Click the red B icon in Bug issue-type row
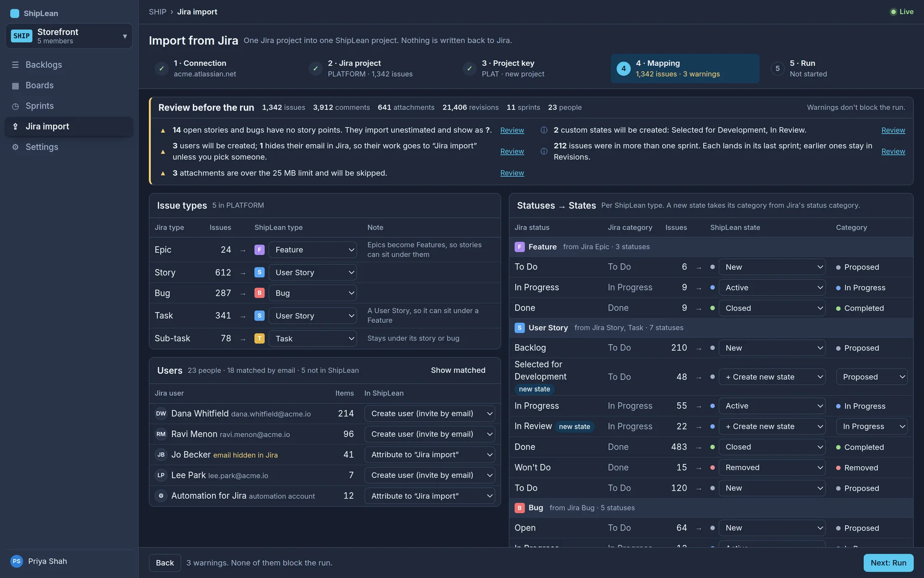Viewport: 924px width, 578px height. [259, 293]
